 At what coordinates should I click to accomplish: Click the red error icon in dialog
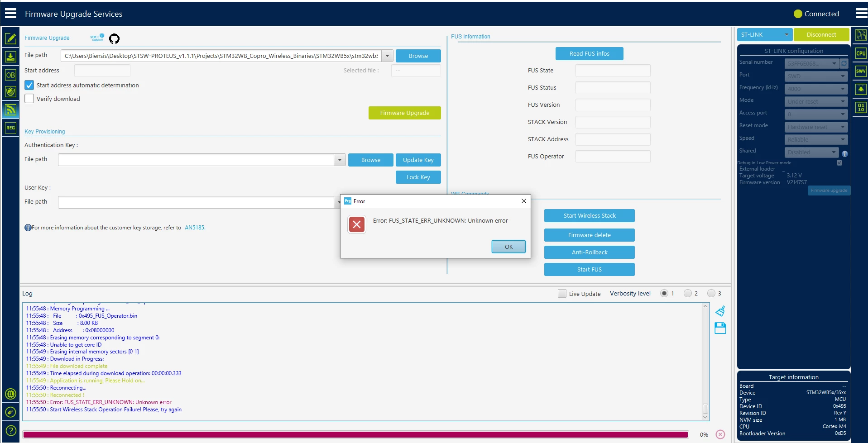click(357, 224)
